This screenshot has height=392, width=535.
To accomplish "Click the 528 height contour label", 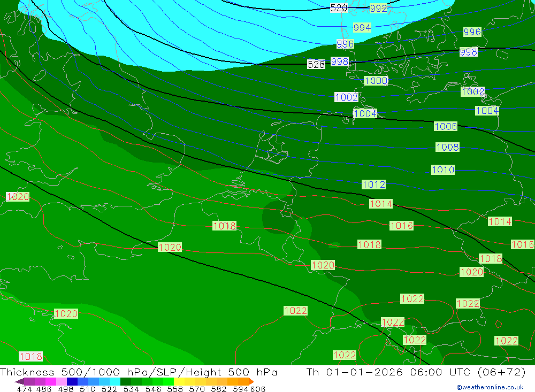I will pyautogui.click(x=316, y=64).
